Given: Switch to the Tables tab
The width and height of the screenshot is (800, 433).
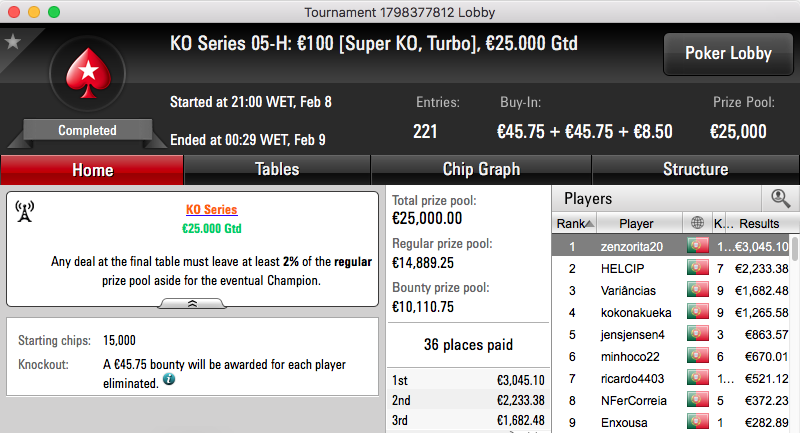Looking at the screenshot, I should [x=277, y=169].
